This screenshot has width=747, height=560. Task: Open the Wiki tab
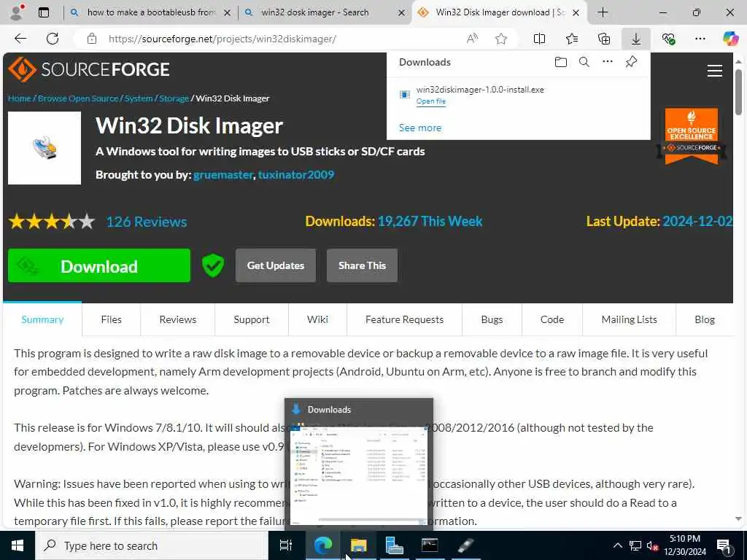point(318,319)
